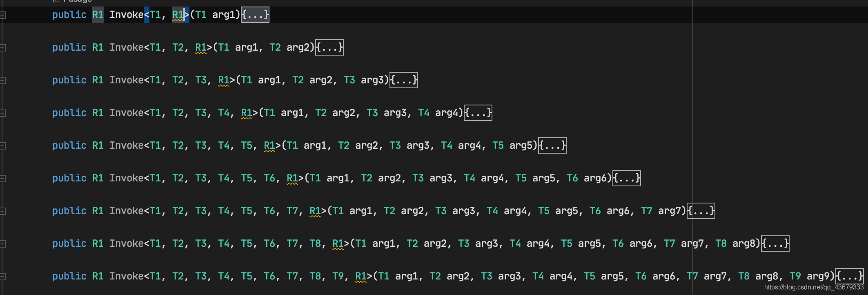This screenshot has height=295, width=868.
Task: Click underlined R1 in six-argument Invoke
Action: coord(292,178)
